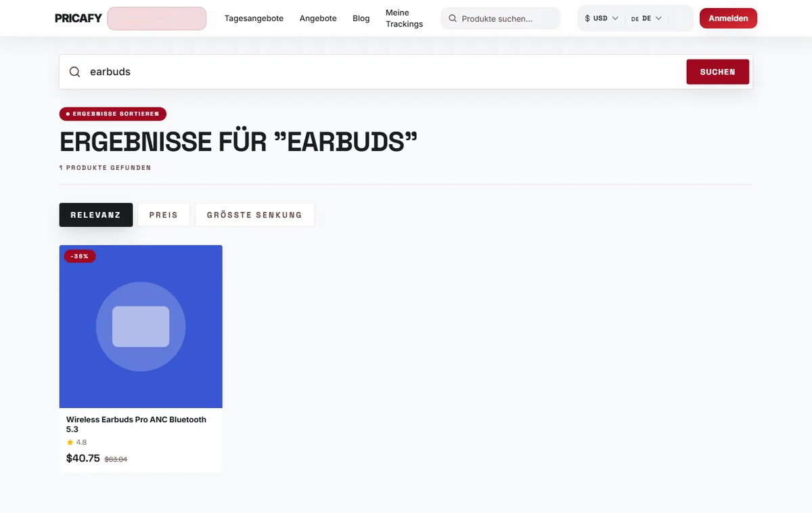
Task: Click the $40.75 price
Action: coord(83,458)
